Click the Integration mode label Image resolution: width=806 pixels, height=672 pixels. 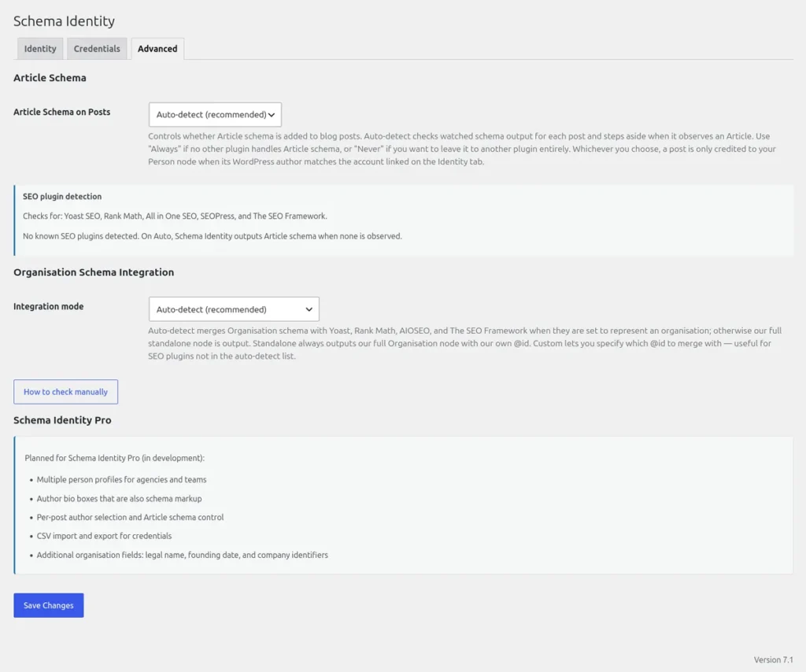48,306
